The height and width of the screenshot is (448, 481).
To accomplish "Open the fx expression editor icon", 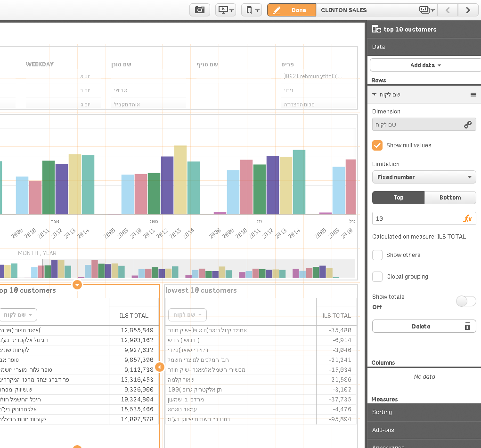I will click(x=467, y=218).
